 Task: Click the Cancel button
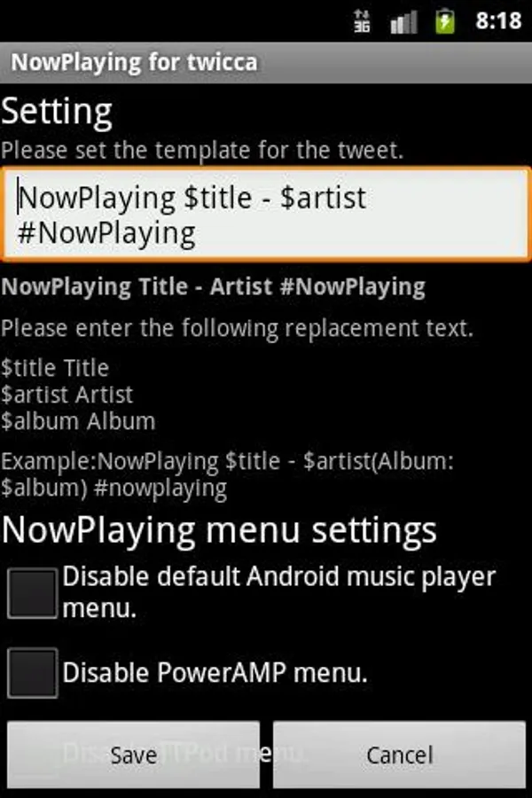[400, 755]
